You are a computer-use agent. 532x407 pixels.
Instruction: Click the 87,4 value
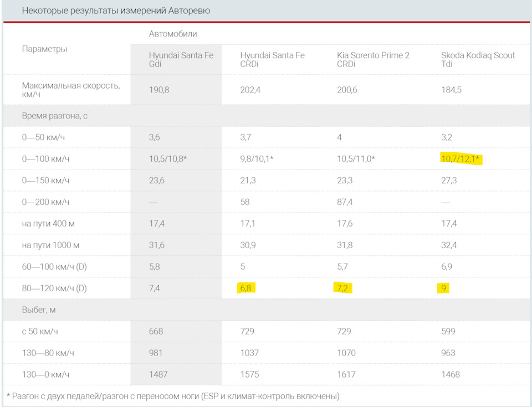[x=345, y=202]
